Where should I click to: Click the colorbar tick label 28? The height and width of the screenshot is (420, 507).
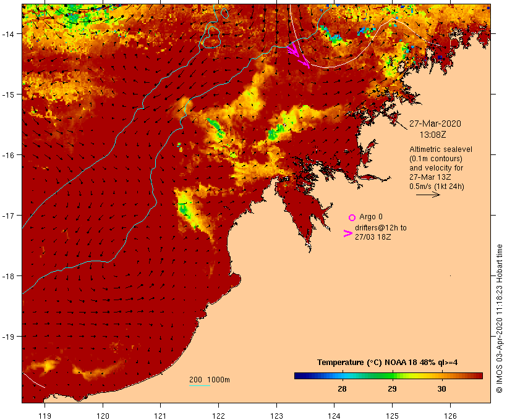[x=342, y=388]
